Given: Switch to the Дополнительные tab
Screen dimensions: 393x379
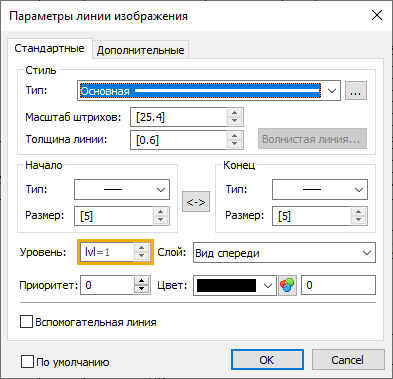Looking at the screenshot, I should (140, 50).
